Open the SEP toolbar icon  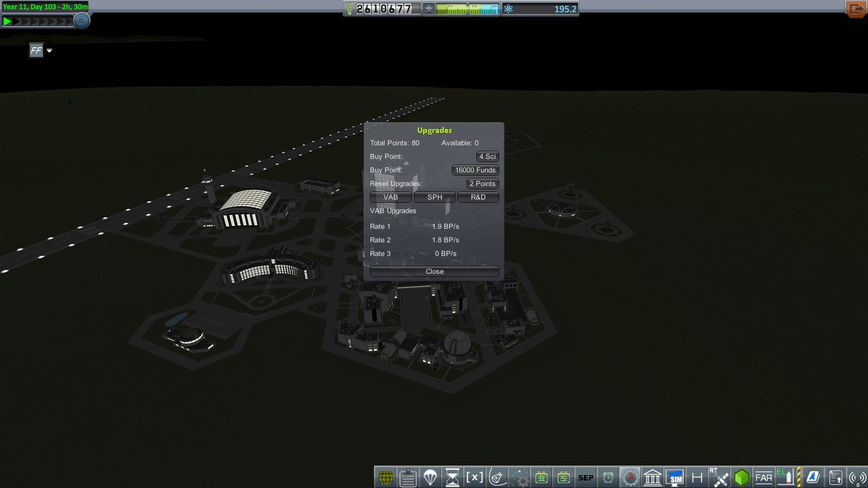click(x=586, y=478)
